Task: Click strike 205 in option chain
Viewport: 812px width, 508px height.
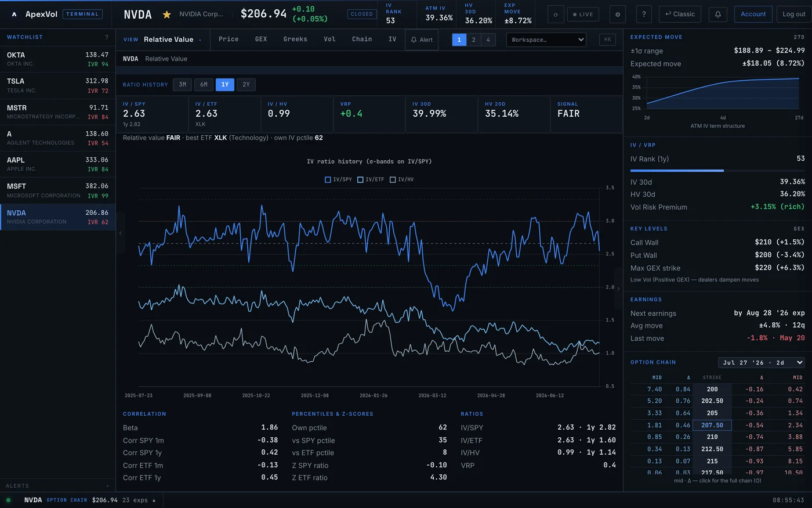Action: 712,413
